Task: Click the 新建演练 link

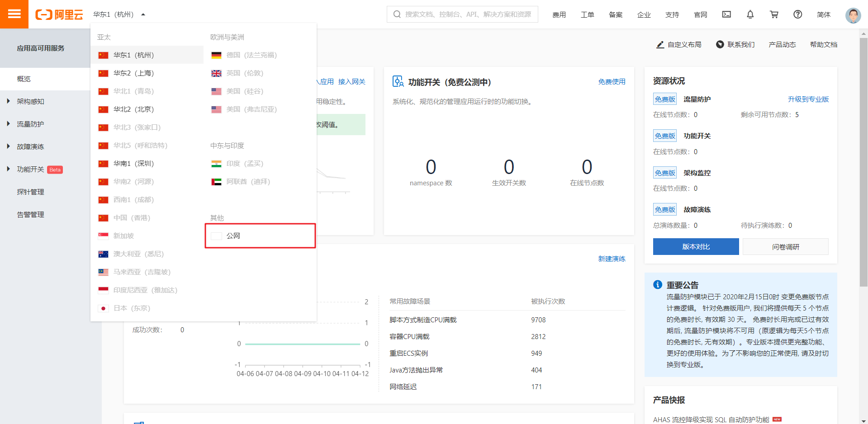Action: 612,259
